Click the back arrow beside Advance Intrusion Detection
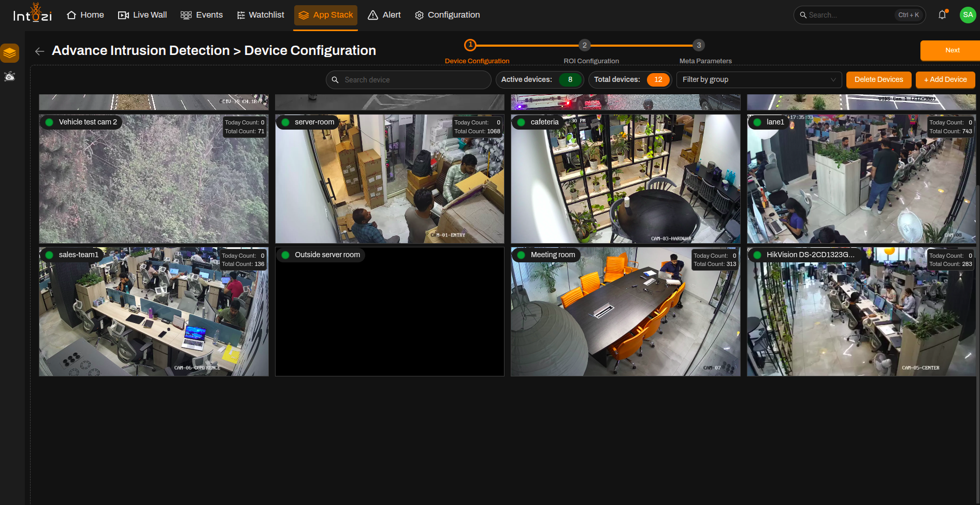 (39, 51)
